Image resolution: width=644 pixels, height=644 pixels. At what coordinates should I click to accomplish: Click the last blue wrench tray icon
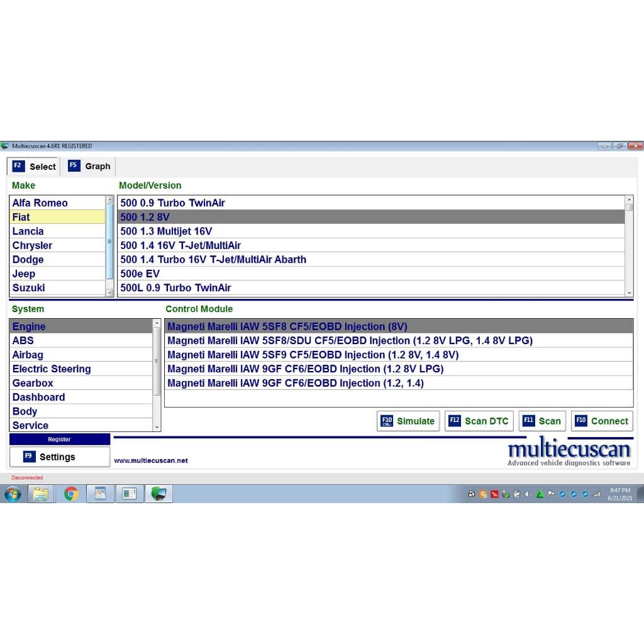[585, 494]
